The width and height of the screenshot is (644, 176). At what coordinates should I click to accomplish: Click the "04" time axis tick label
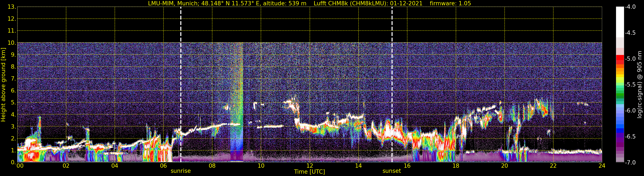tap(115, 166)
